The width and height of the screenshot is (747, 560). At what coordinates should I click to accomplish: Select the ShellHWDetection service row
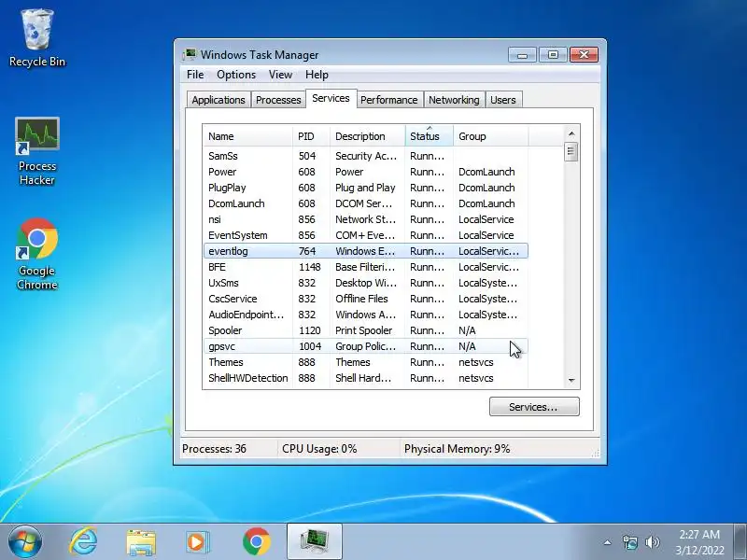366,378
